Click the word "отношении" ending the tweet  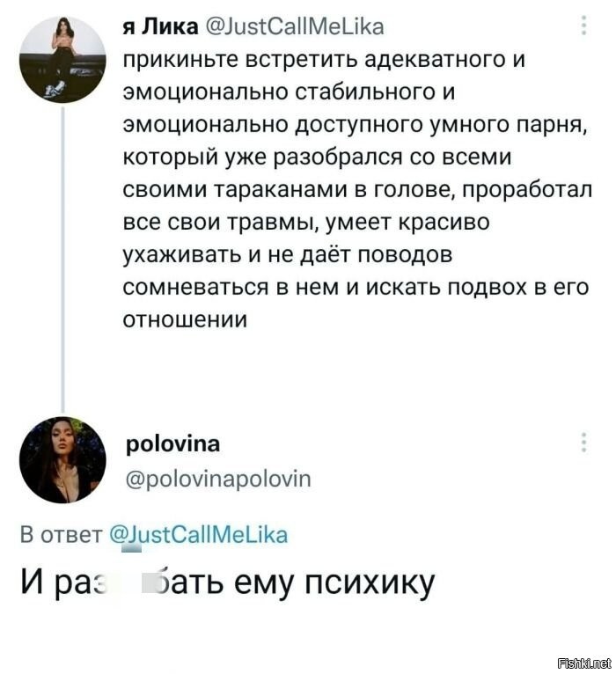(x=184, y=320)
